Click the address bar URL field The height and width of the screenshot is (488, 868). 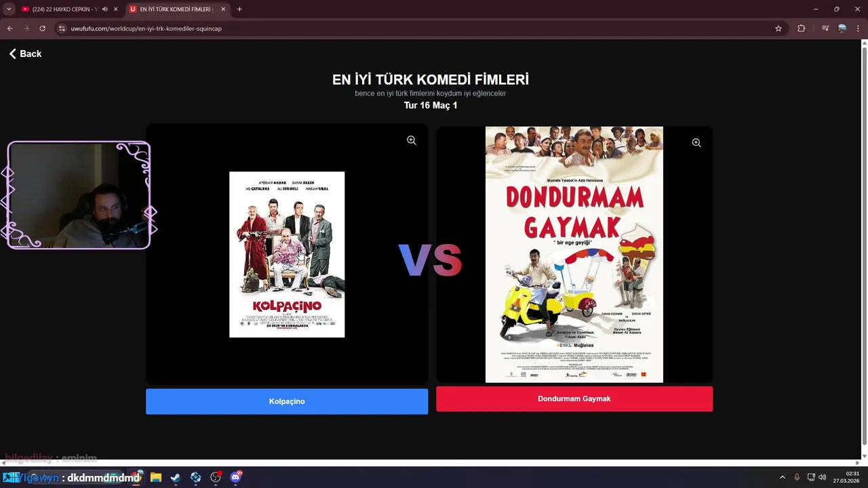[x=420, y=28]
